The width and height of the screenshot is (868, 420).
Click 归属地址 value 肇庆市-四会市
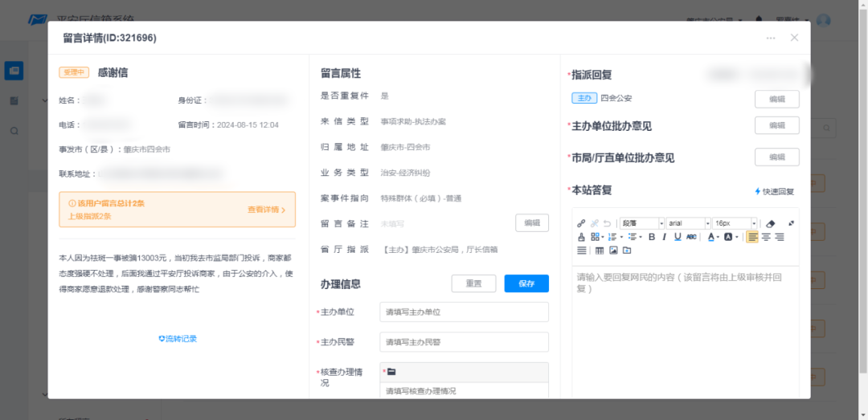click(405, 147)
